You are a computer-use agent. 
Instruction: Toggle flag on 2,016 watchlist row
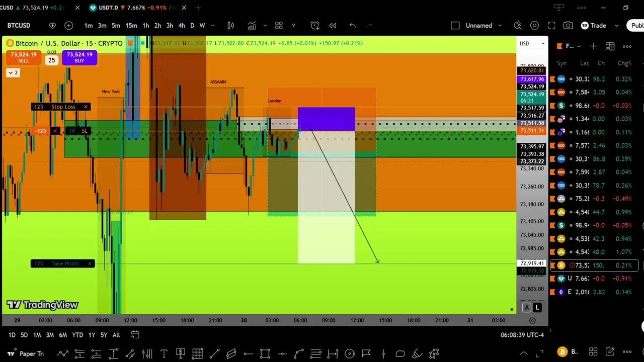pos(552,292)
